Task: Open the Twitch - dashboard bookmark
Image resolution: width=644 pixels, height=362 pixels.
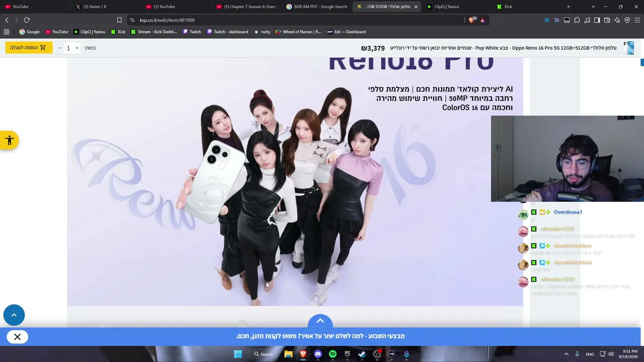Action: point(227,32)
